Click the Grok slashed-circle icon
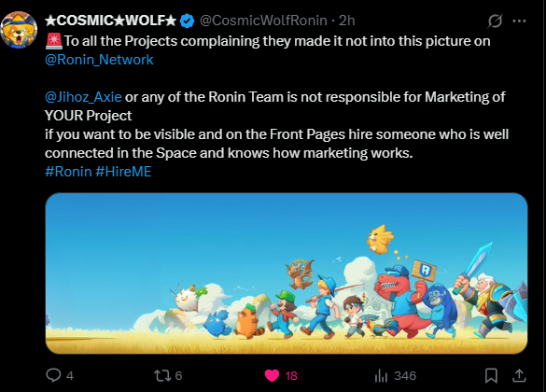Screen dimensions: 546x392 pos(495,21)
